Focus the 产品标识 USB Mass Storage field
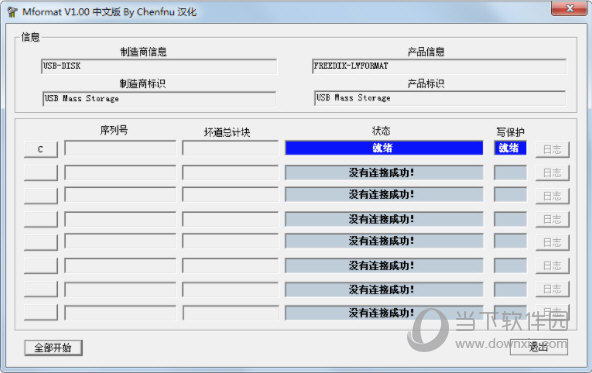The width and height of the screenshot is (592, 373). click(x=439, y=98)
